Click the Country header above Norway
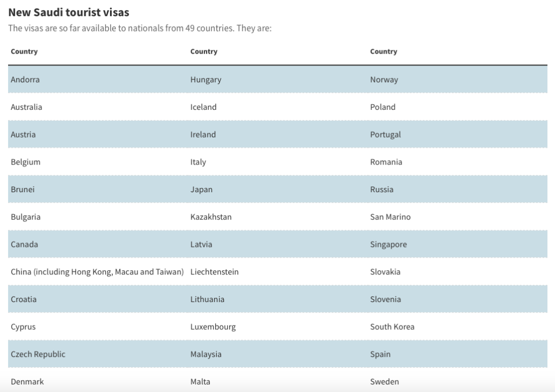This screenshot has height=392, width=555. [384, 51]
